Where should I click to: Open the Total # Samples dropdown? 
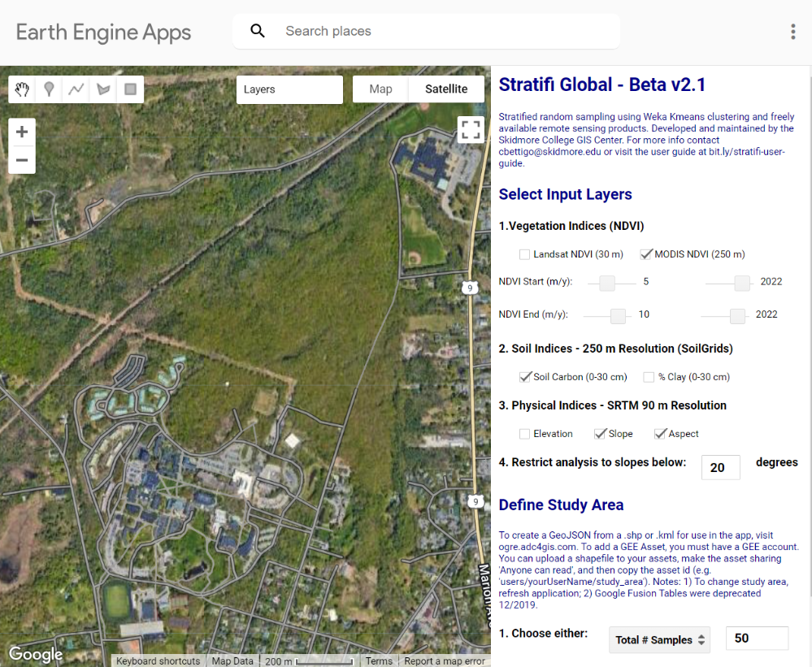click(660, 640)
